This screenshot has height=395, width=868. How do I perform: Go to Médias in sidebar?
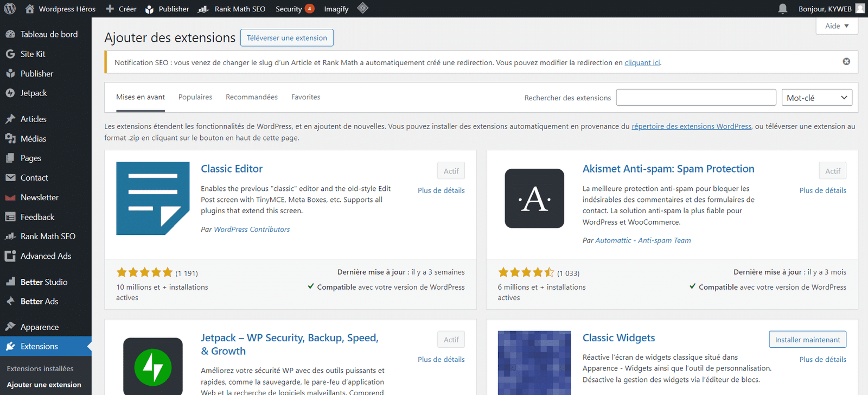point(33,139)
